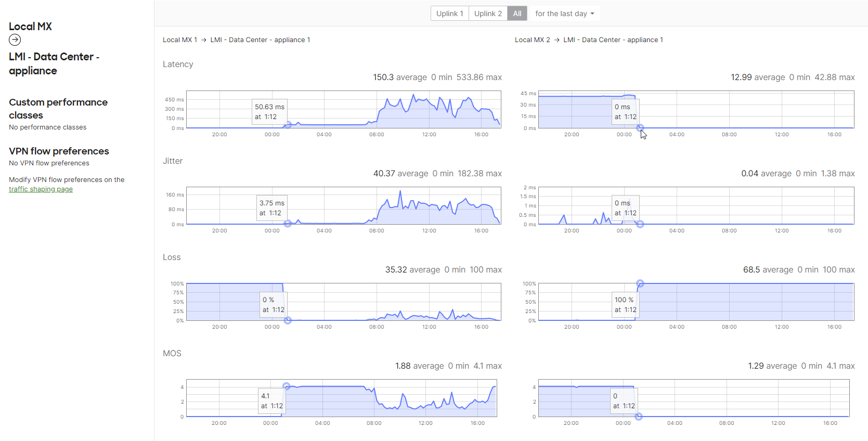Click the 100% marker on Local MX 2 Loss chart
Image resolution: width=868 pixels, height=441 pixels.
(x=640, y=283)
